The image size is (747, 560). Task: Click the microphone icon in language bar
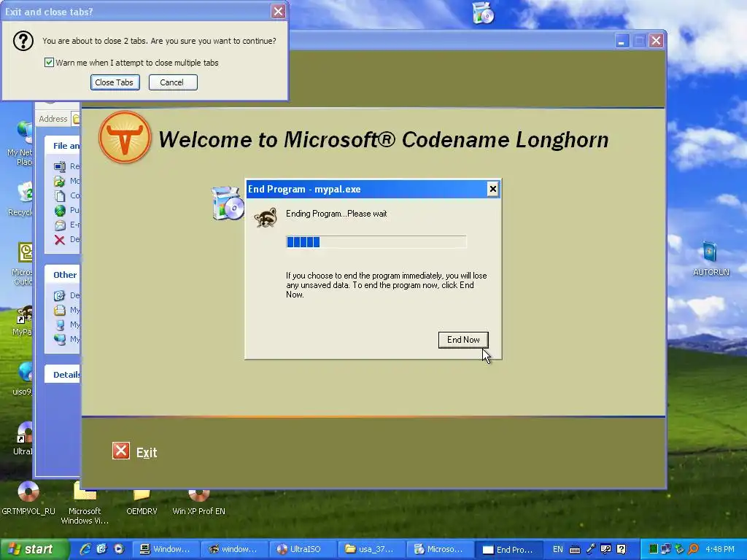591,549
